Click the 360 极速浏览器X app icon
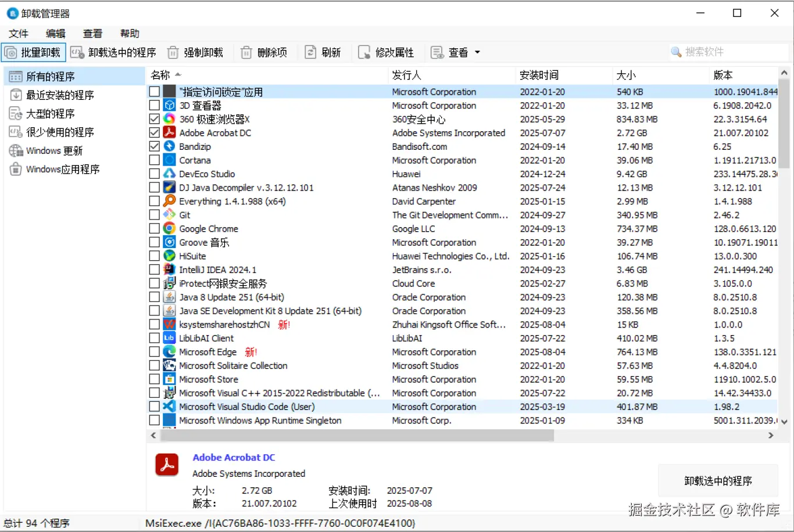The image size is (794, 532). pyautogui.click(x=169, y=119)
